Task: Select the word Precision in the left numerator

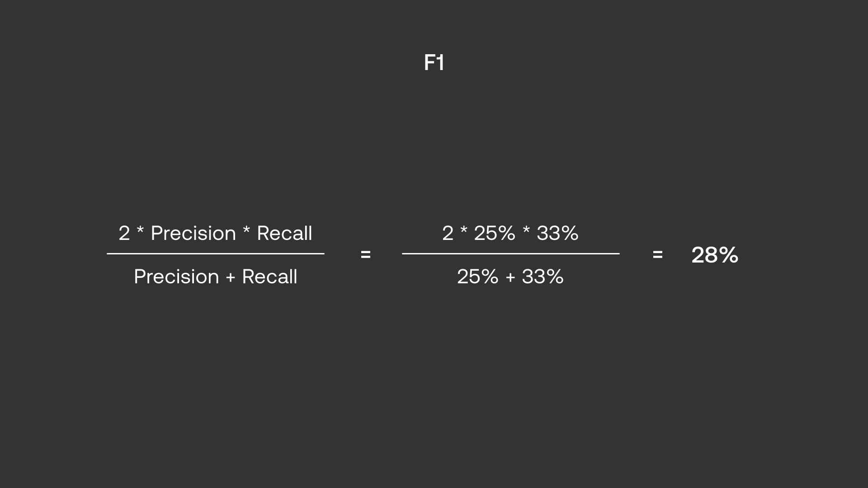Action: [193, 233]
